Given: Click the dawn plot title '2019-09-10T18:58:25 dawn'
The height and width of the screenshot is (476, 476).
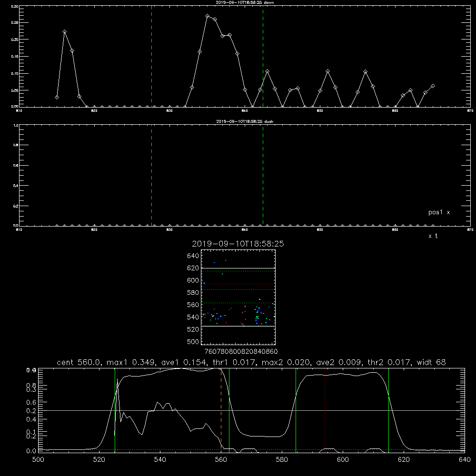Looking at the screenshot, I should coord(245,2).
